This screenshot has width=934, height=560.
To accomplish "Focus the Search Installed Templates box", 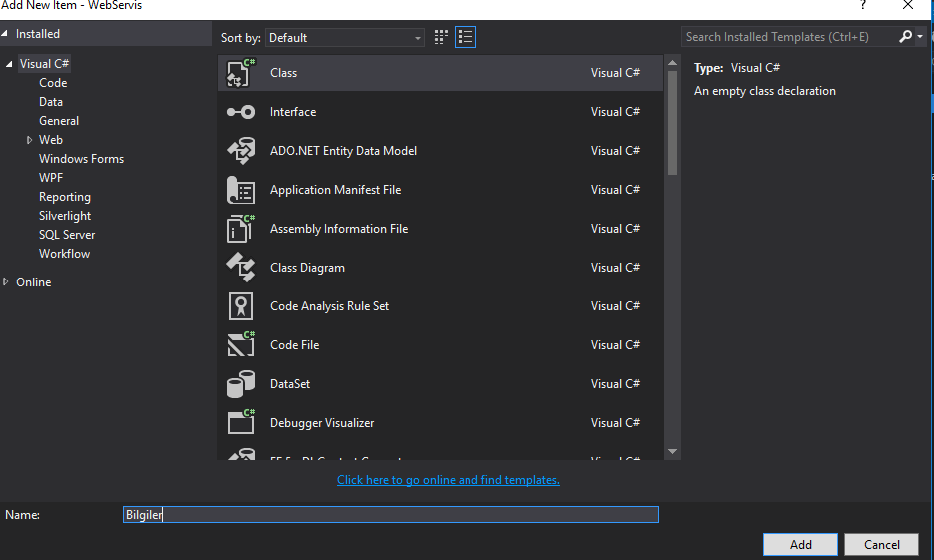I will (789, 37).
